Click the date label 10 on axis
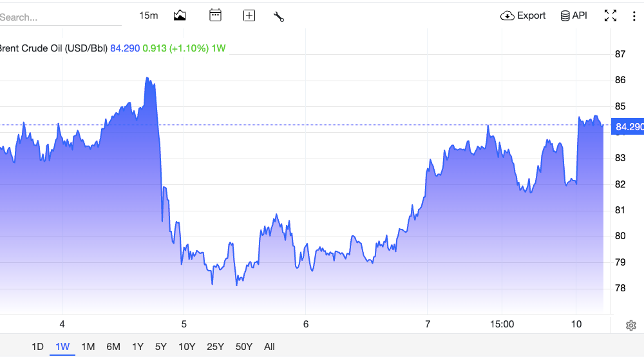Viewport: 644px width, 359px height. [576, 324]
